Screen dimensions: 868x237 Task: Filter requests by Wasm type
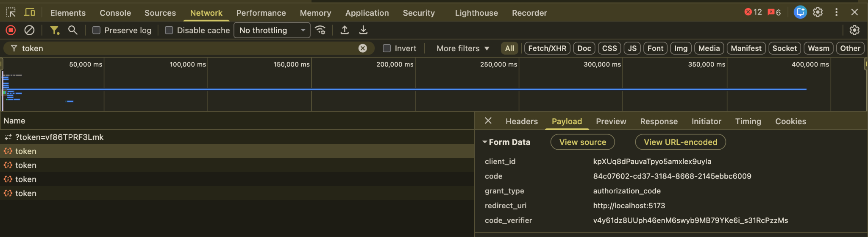coord(818,48)
